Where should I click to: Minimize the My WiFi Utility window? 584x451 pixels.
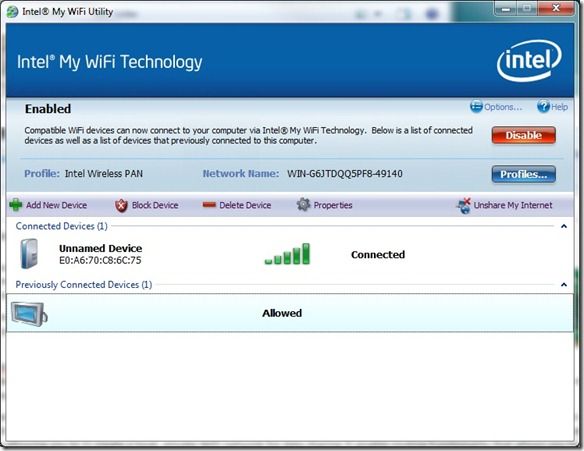click(506, 8)
